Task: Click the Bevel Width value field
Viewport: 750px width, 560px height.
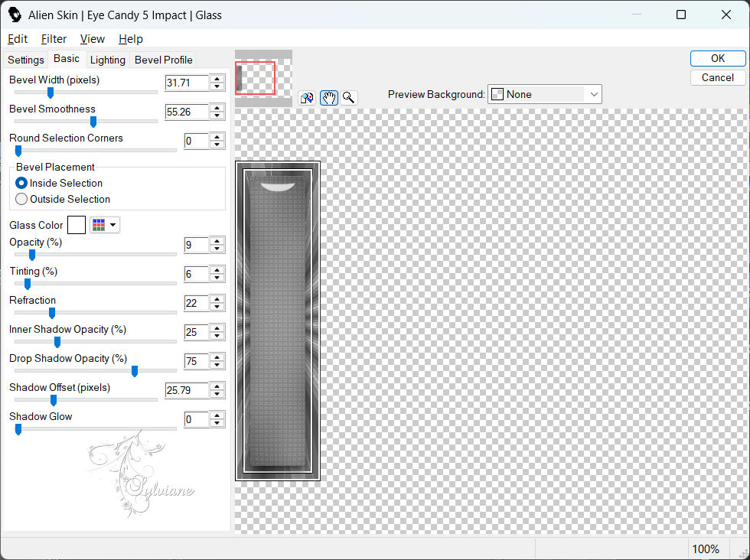Action: [187, 83]
